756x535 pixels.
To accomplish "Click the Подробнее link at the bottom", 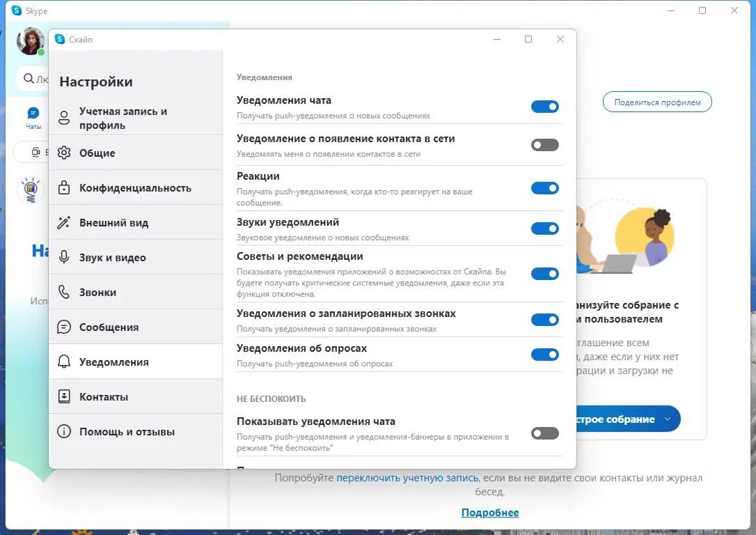I will pyautogui.click(x=489, y=512).
